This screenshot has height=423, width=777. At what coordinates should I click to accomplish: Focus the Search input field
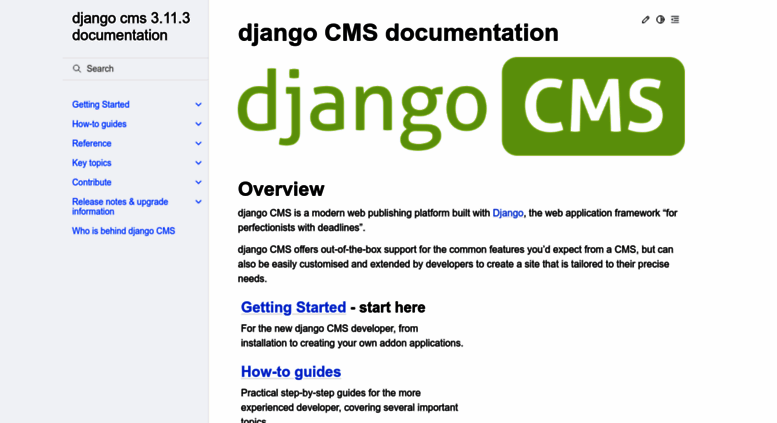pos(136,68)
